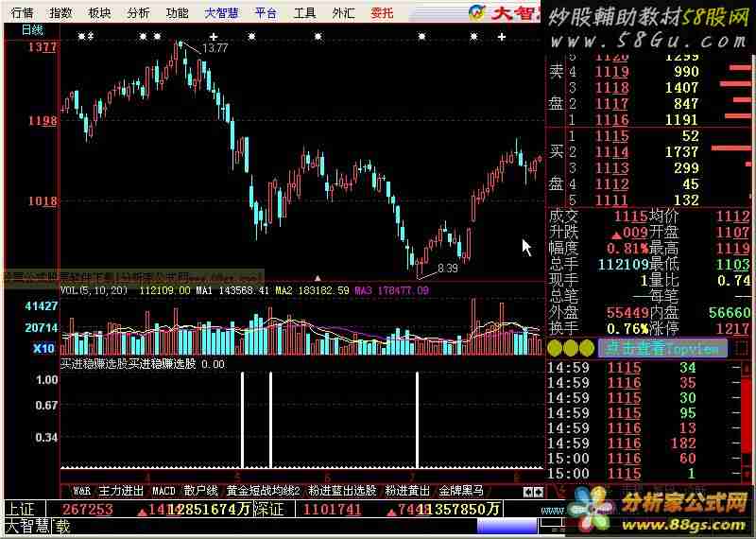Click the right arrow of indicator tabs
Viewport: 756px width, 539px height.
coord(539,492)
